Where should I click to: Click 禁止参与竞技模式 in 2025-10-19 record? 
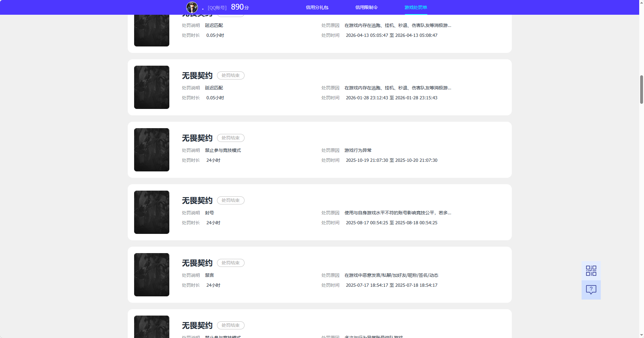pos(223,150)
